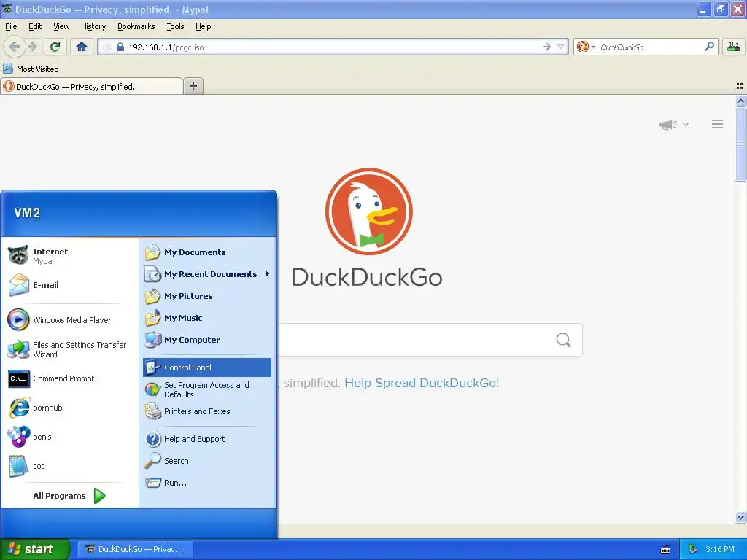Open the coc notepad shortcut
Image resolution: width=747 pixels, height=560 pixels.
(71, 466)
